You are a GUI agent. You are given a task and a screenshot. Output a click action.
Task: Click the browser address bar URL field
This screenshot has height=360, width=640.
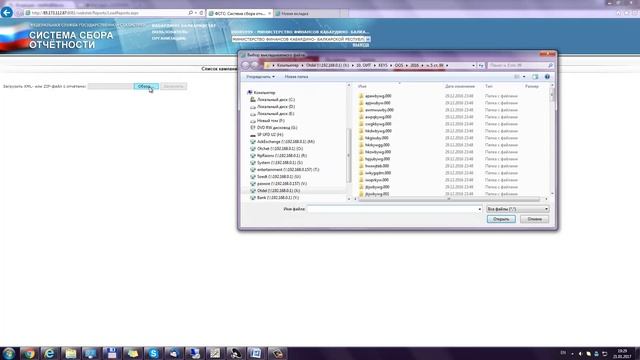[x=106, y=13]
